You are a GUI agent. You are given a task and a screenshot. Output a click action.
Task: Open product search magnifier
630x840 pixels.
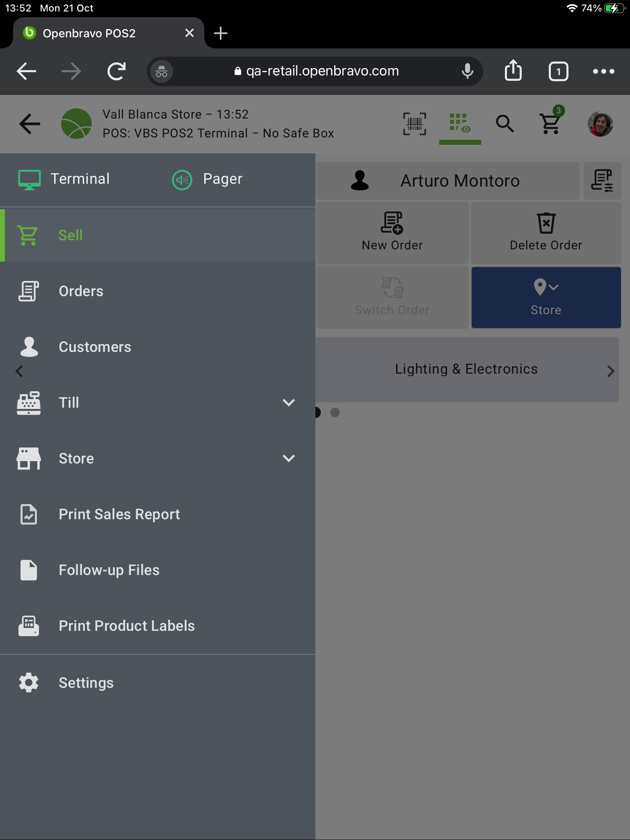(x=505, y=123)
